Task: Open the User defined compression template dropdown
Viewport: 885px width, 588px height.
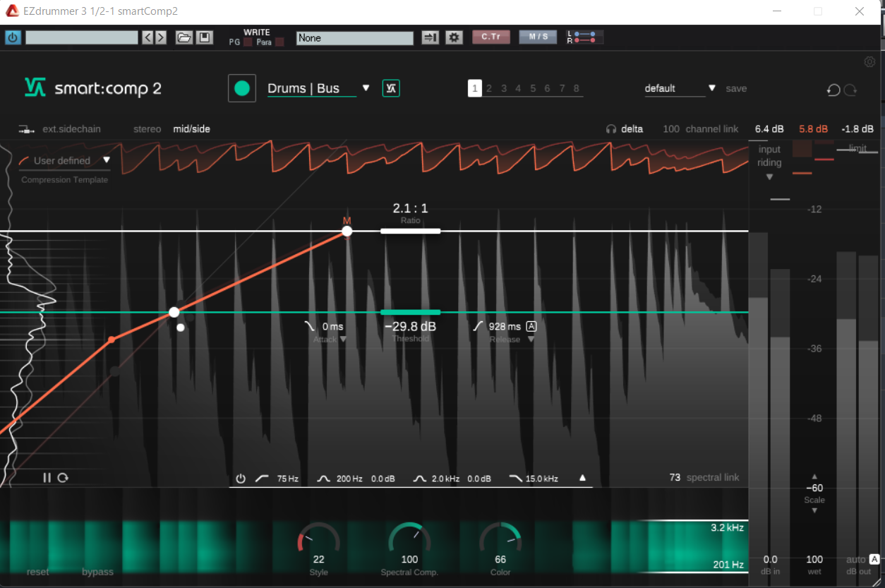Action: [107, 160]
